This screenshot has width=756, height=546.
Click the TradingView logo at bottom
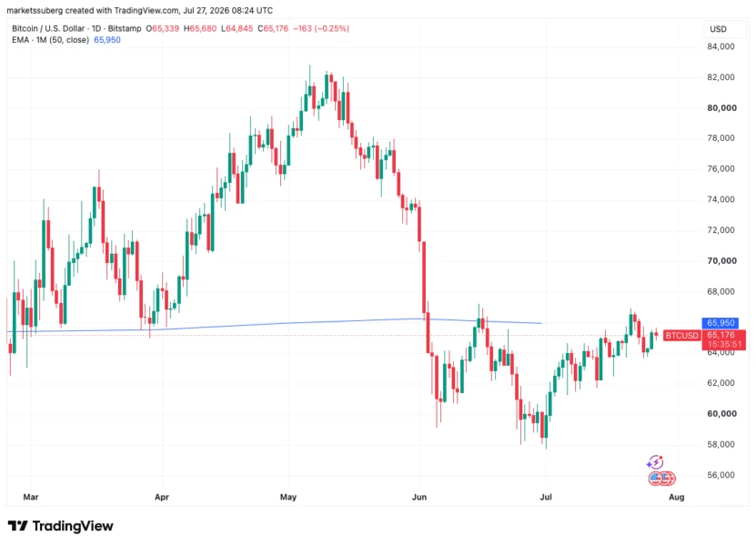click(x=61, y=526)
